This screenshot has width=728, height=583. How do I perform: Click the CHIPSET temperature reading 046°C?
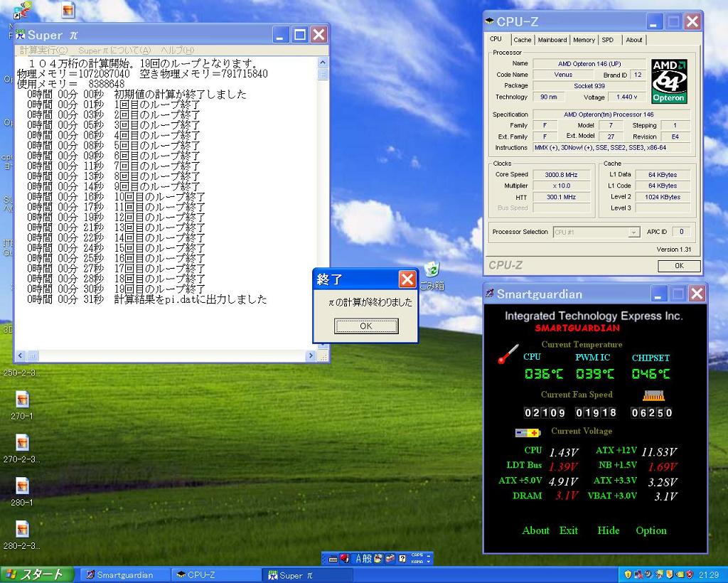point(651,374)
